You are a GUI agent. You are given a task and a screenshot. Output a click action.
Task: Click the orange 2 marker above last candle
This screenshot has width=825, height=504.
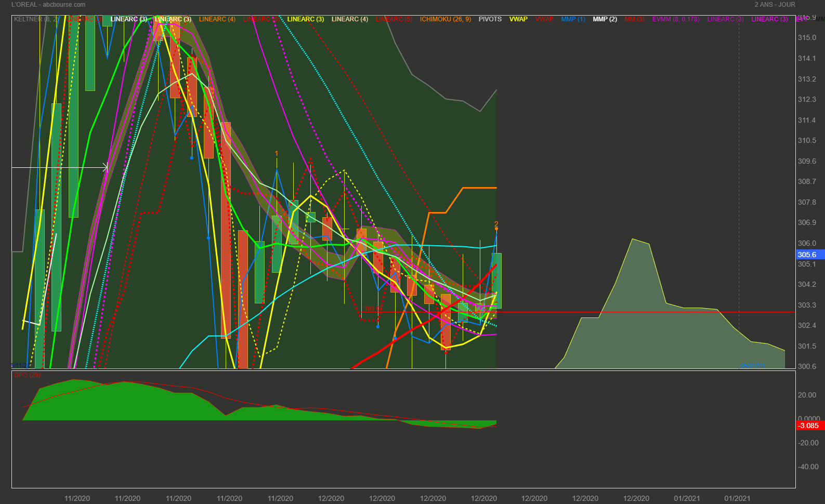496,224
